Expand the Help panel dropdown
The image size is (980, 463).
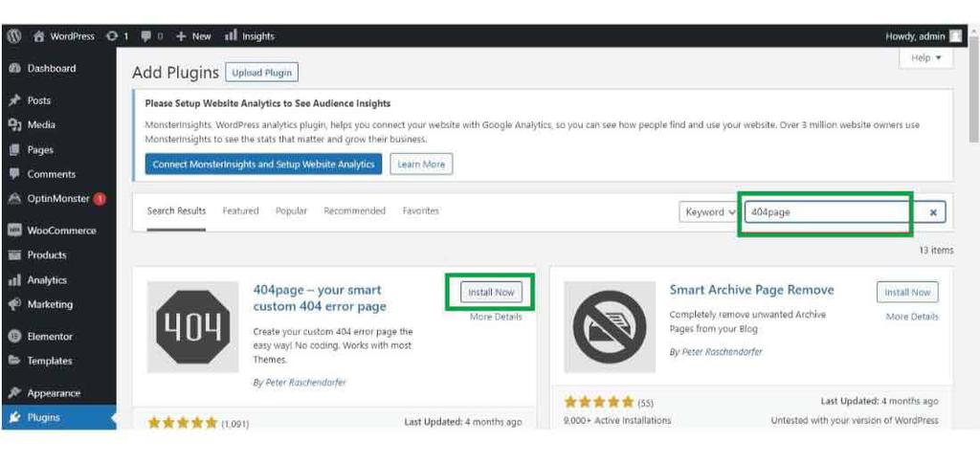pyautogui.click(x=925, y=58)
